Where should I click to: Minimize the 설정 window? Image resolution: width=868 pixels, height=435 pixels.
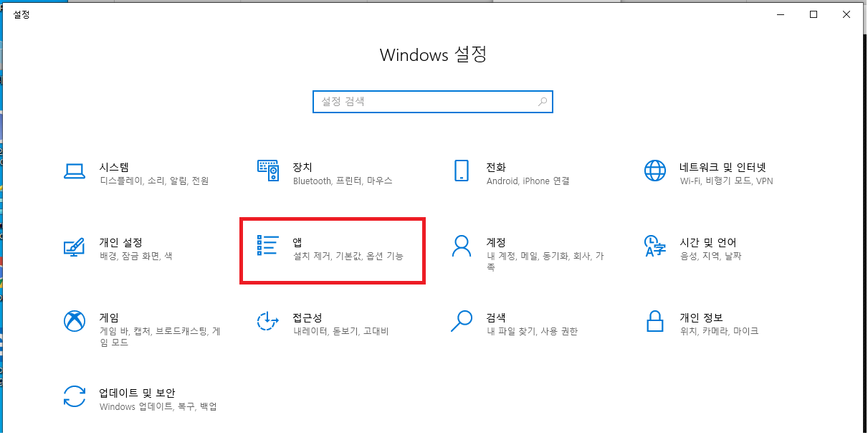781,14
